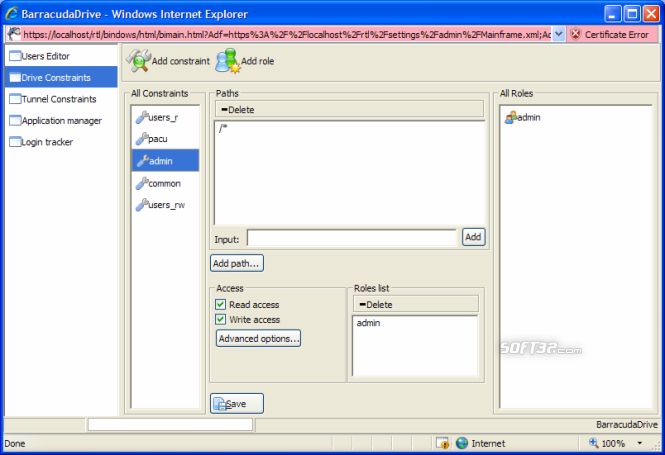
Task: Click the Tunnel Constraints window icon
Action: [x=15, y=99]
